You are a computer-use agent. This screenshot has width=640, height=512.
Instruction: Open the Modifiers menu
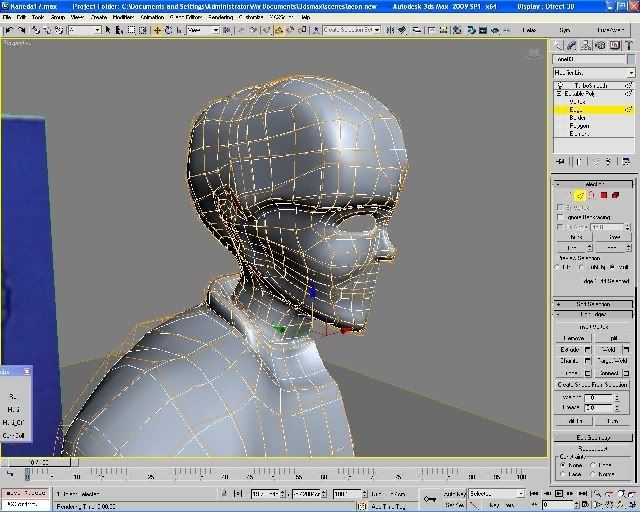pyautogui.click(x=125, y=17)
